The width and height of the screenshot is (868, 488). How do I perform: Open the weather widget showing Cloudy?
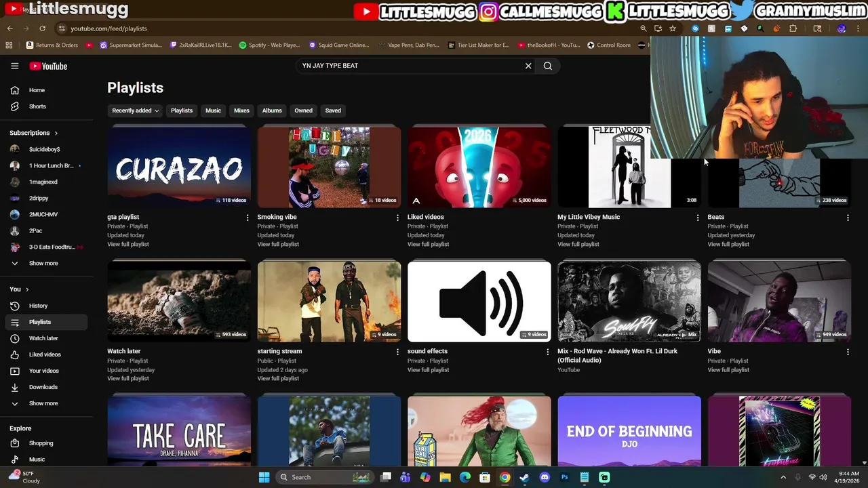[24, 477]
